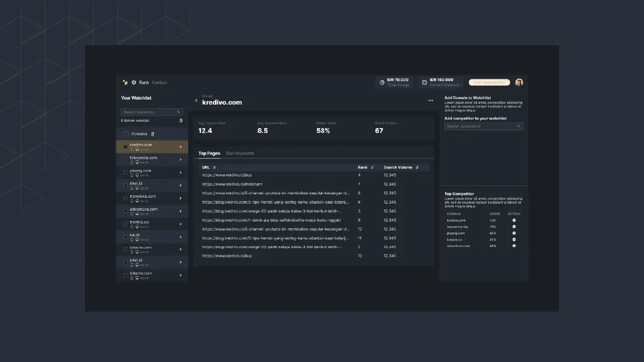
Task: Switch to the Top Keywords tab
Action: pos(239,153)
